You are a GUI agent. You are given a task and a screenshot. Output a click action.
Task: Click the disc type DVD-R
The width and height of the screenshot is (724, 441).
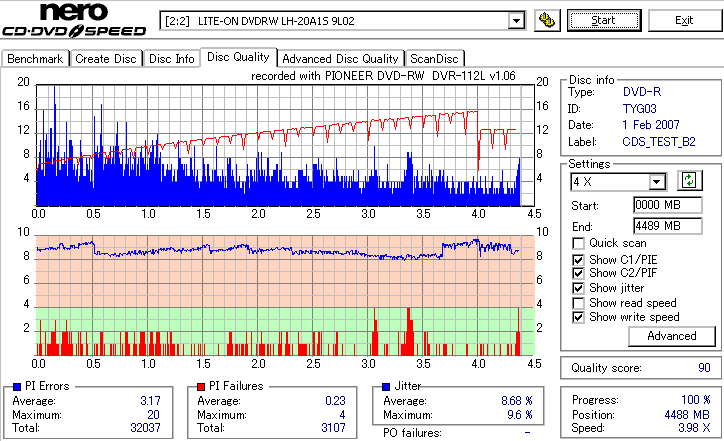click(x=642, y=92)
